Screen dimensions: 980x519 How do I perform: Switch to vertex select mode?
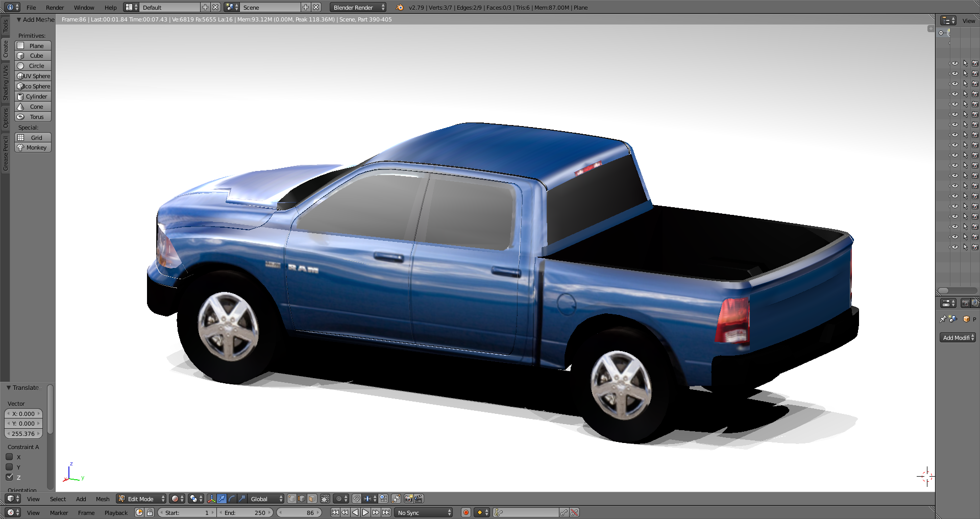tap(292, 499)
